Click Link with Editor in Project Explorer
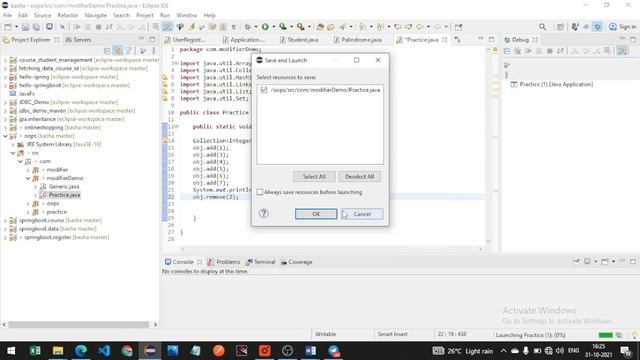 [x=118, y=51]
